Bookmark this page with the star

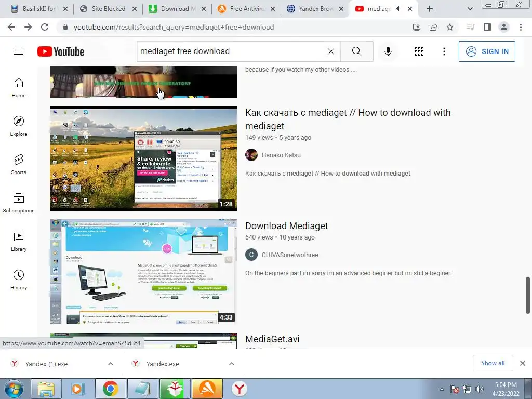coord(450,27)
